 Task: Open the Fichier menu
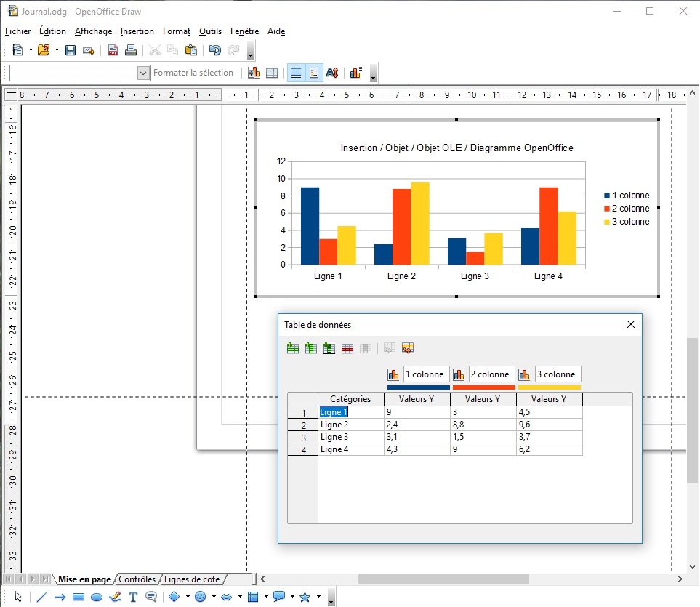click(x=18, y=31)
